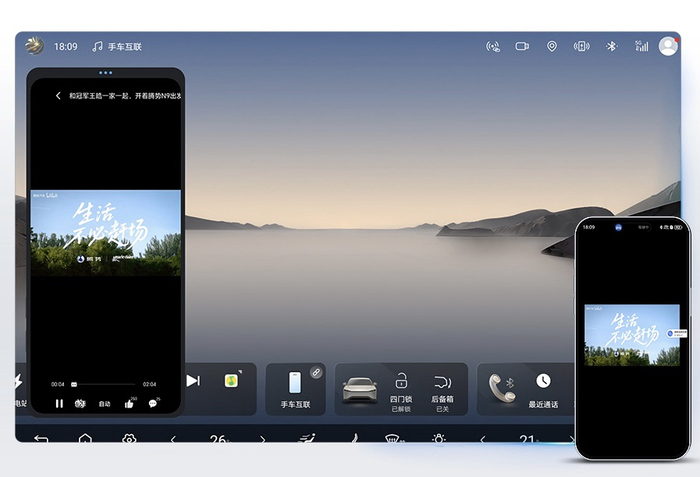The height and width of the screenshot is (477, 700).
Task: Open the user profile avatar
Action: pyautogui.click(x=668, y=46)
